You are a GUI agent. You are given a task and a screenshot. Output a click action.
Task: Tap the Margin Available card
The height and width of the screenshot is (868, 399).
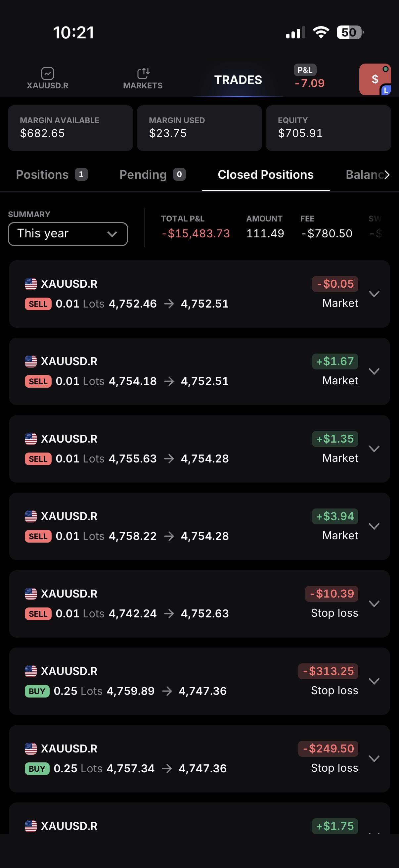pos(70,128)
